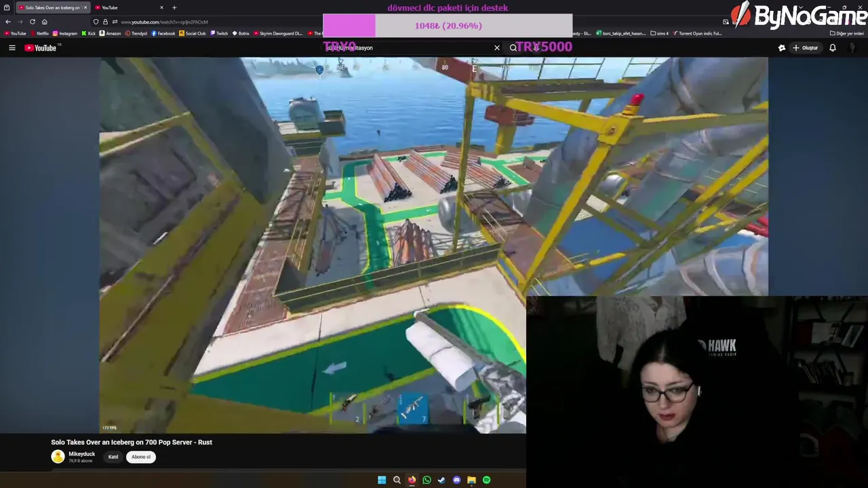Image resolution: width=868 pixels, height=488 pixels.
Task: Open Windows taskbar search
Action: pos(397,480)
